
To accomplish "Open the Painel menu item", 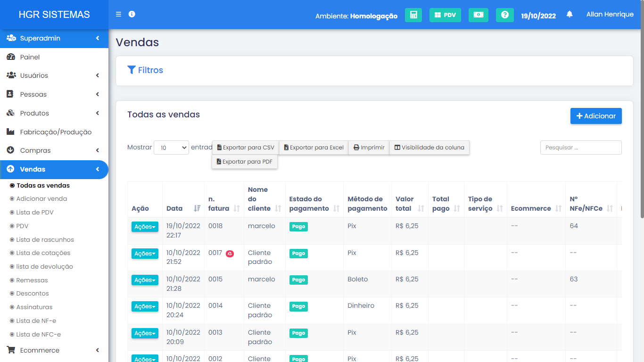I will pyautogui.click(x=30, y=57).
